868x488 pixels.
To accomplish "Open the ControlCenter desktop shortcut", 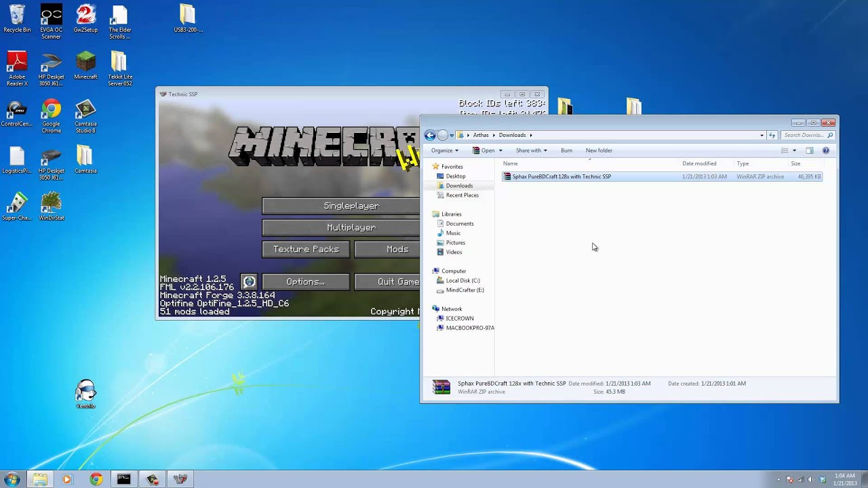I will coord(17,113).
